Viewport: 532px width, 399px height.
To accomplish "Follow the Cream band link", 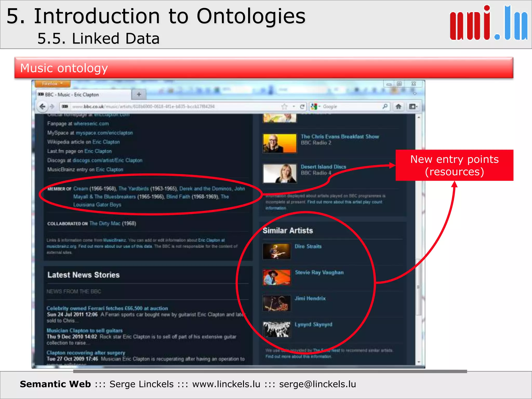I will click(81, 189).
